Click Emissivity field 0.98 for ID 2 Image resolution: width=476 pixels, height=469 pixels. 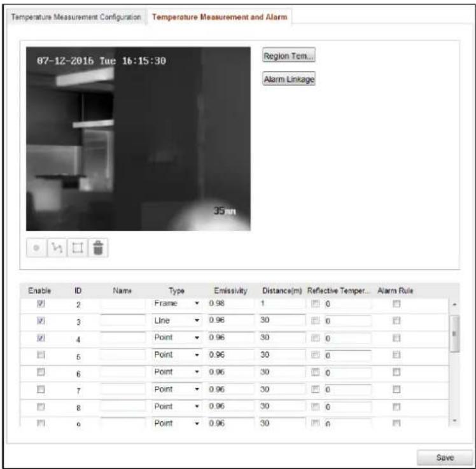231,304
